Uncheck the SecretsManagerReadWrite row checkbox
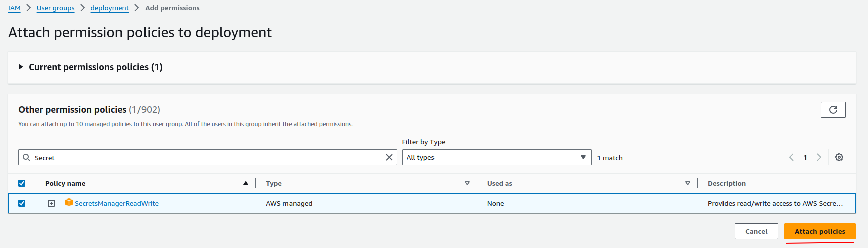This screenshot has height=248, width=868. tap(22, 203)
